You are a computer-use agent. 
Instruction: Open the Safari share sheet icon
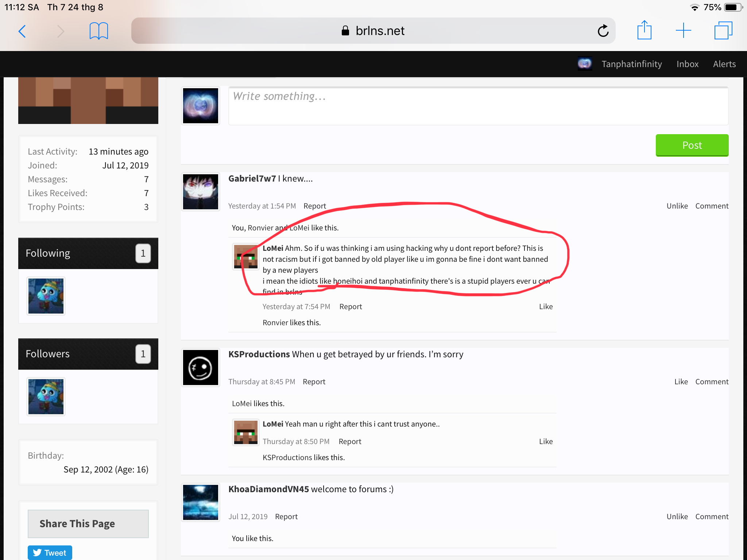[x=644, y=30]
